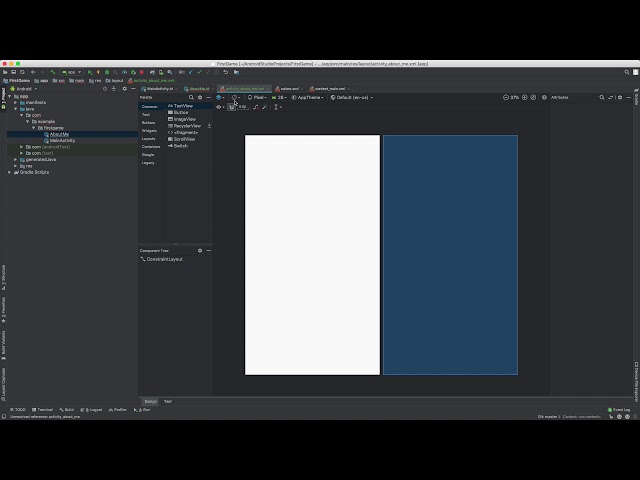Open the Default (en-us) locale dropdown
640x480 pixels.
351,98
